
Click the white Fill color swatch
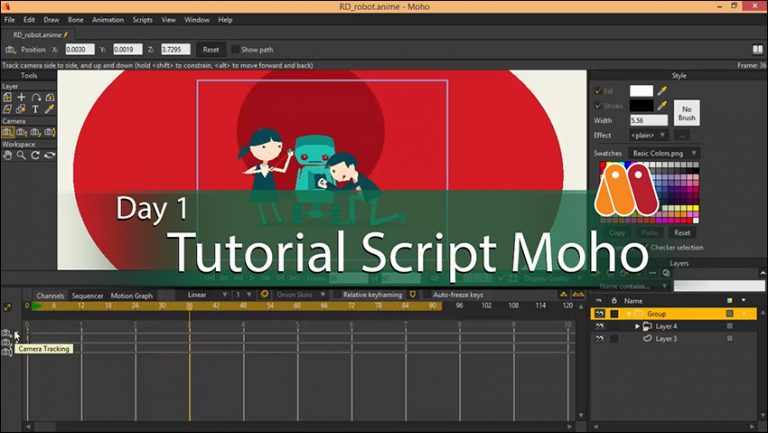tap(641, 91)
